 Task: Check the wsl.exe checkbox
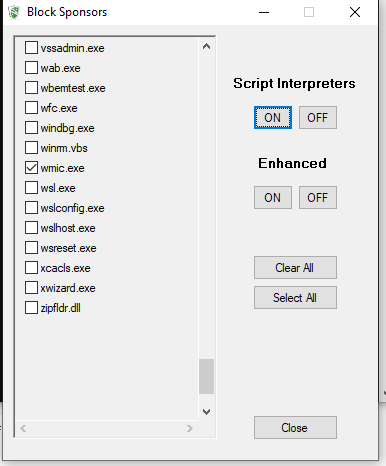tap(31, 188)
